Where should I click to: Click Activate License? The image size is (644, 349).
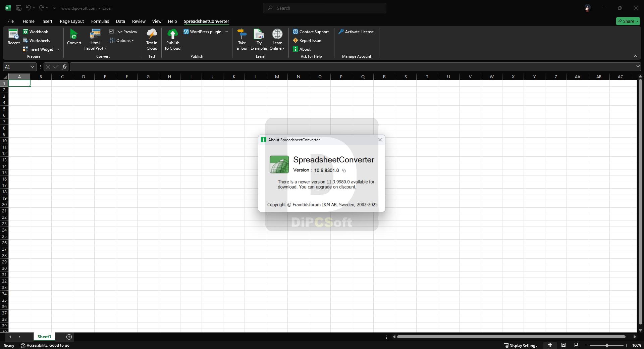pos(356,32)
